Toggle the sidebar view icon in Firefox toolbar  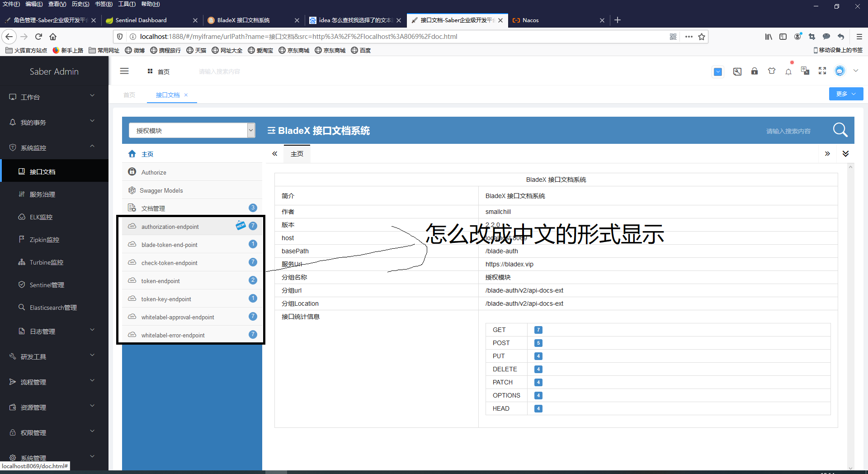(783, 37)
